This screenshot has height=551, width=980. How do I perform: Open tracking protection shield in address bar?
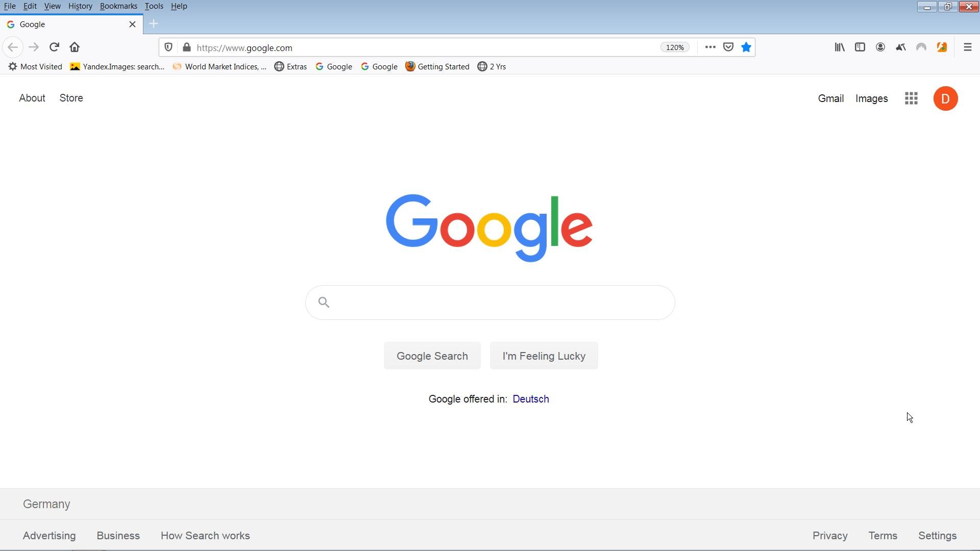168,47
